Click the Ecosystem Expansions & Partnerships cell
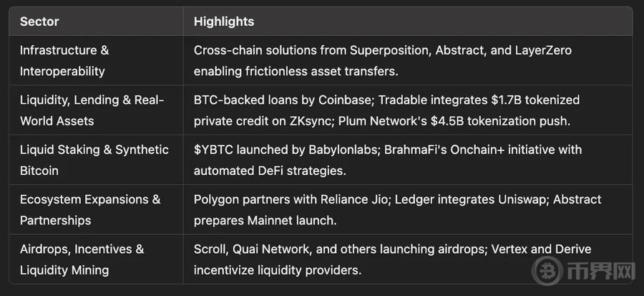The width and height of the screenshot is (644, 296). point(96,210)
